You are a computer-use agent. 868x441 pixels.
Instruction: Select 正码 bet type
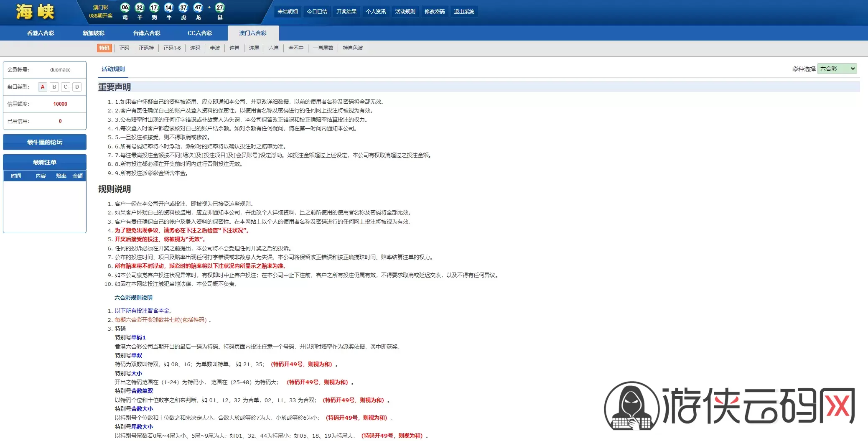[x=124, y=48]
